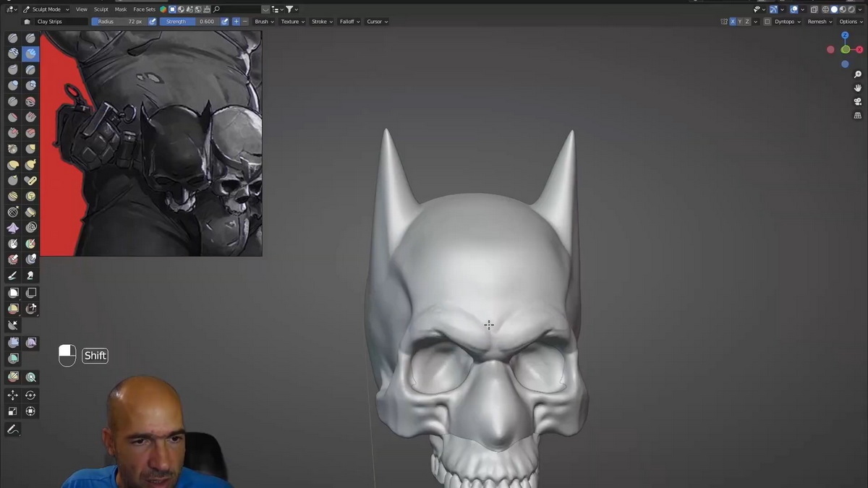
Task: Select the Crease brush
Action: (13, 101)
